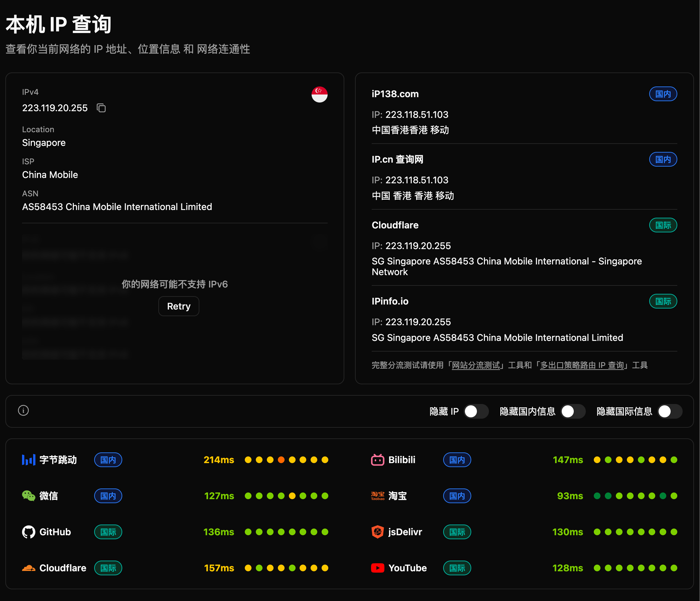Click the Cloudflare cloud icon in connectivity list
Viewport: 700px width, 601px height.
pyautogui.click(x=28, y=568)
